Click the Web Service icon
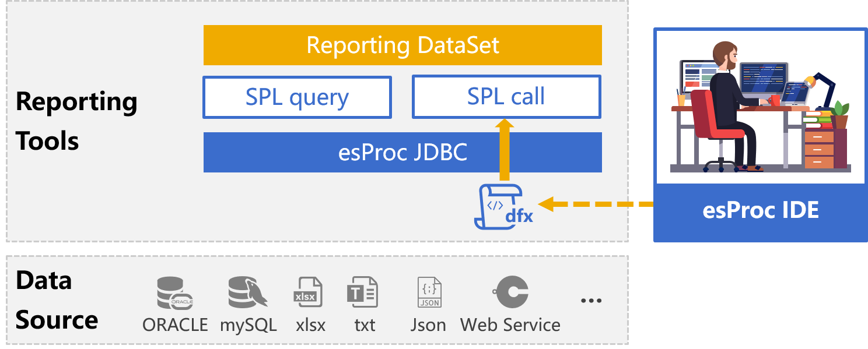 511,292
